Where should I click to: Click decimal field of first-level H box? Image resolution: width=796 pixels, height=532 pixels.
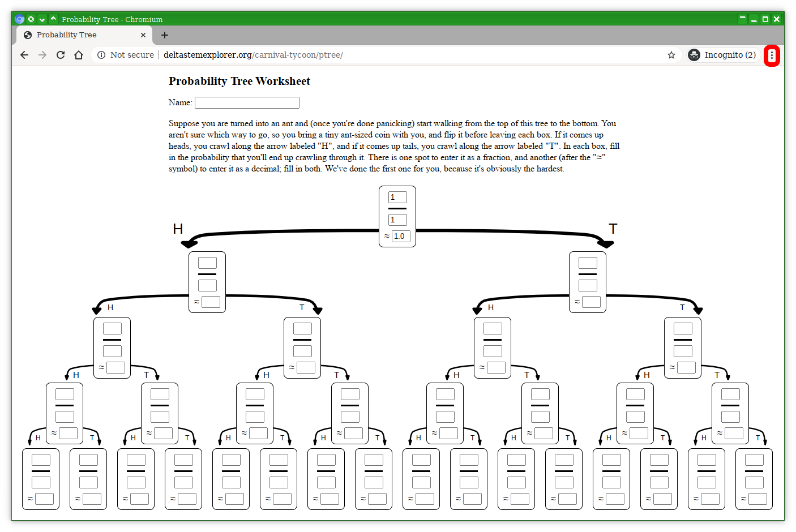coord(211,302)
